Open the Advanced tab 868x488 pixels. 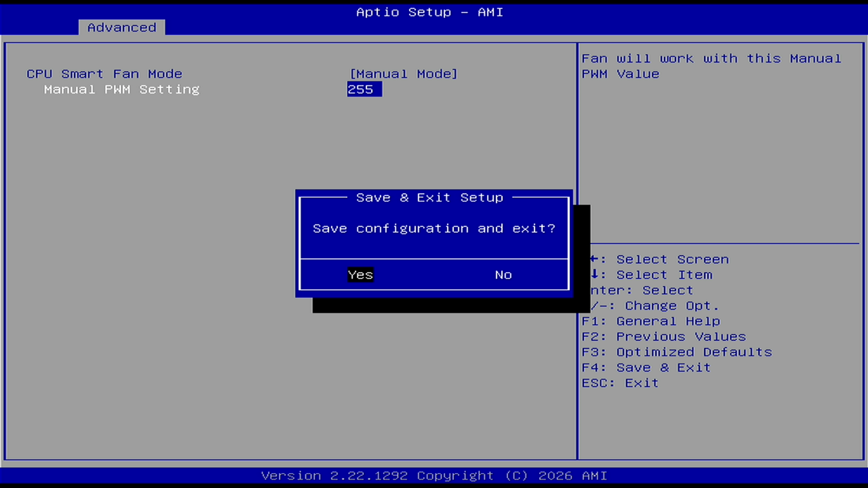coord(122,27)
